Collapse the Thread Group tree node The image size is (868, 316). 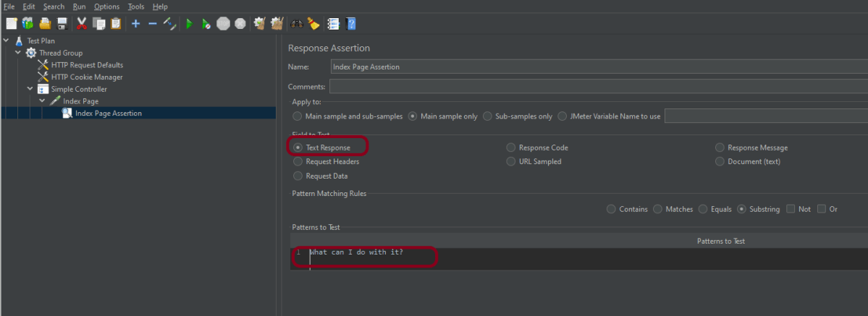tap(18, 53)
